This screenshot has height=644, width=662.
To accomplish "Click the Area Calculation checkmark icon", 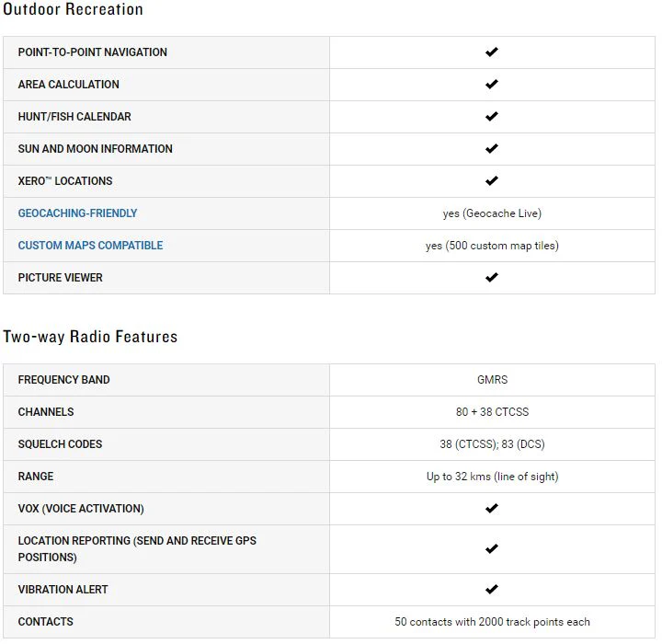I will click(491, 84).
